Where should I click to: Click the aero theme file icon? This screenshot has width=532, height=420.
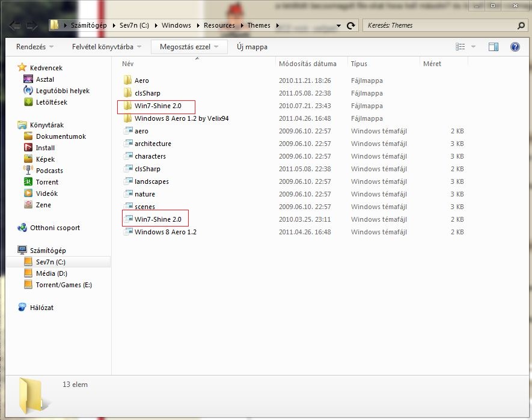[x=128, y=130]
